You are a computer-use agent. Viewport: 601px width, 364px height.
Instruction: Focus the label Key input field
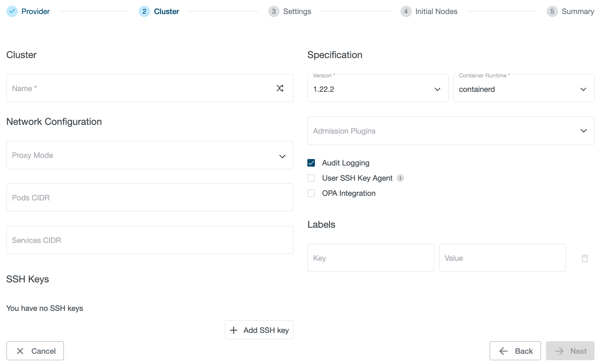370,258
